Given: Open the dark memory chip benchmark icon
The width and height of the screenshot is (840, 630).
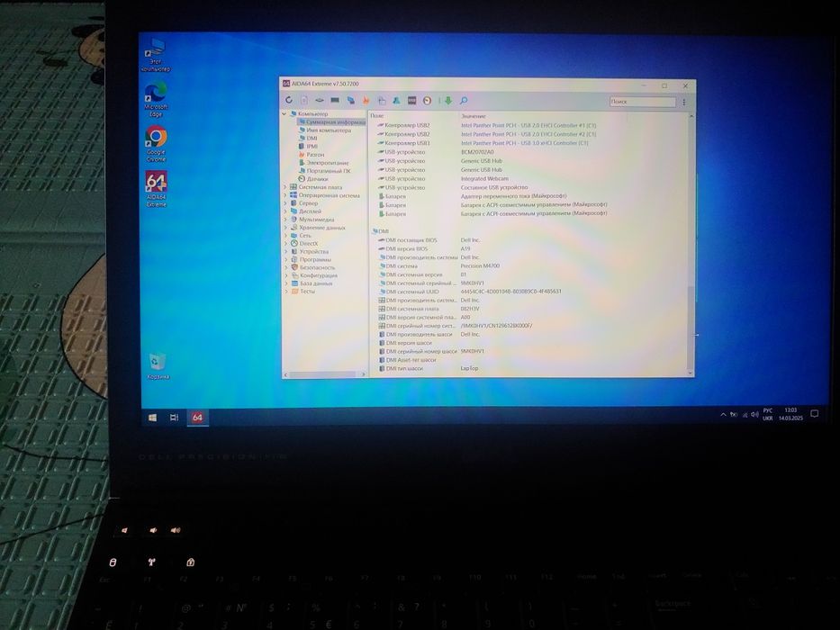Looking at the screenshot, I should (x=335, y=100).
